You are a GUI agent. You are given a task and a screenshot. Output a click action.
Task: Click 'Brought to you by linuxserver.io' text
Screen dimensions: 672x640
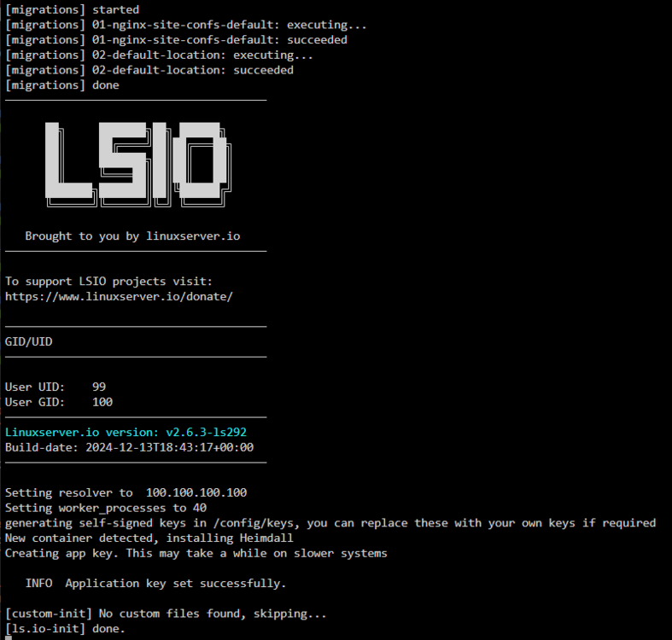(x=132, y=236)
